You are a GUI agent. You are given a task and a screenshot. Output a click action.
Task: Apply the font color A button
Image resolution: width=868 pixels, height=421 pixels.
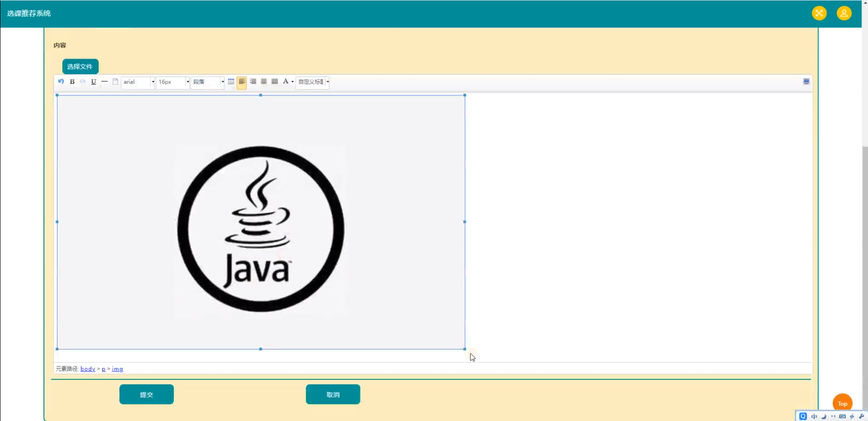285,82
